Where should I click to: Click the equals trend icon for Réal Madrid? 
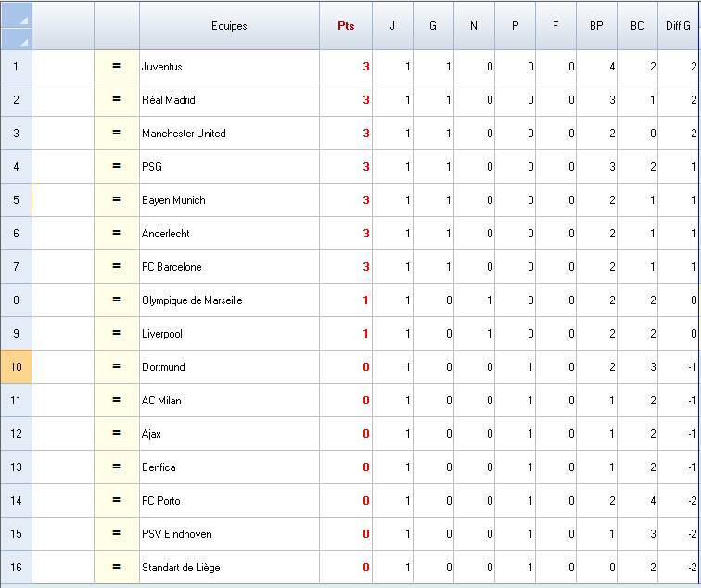click(x=117, y=100)
